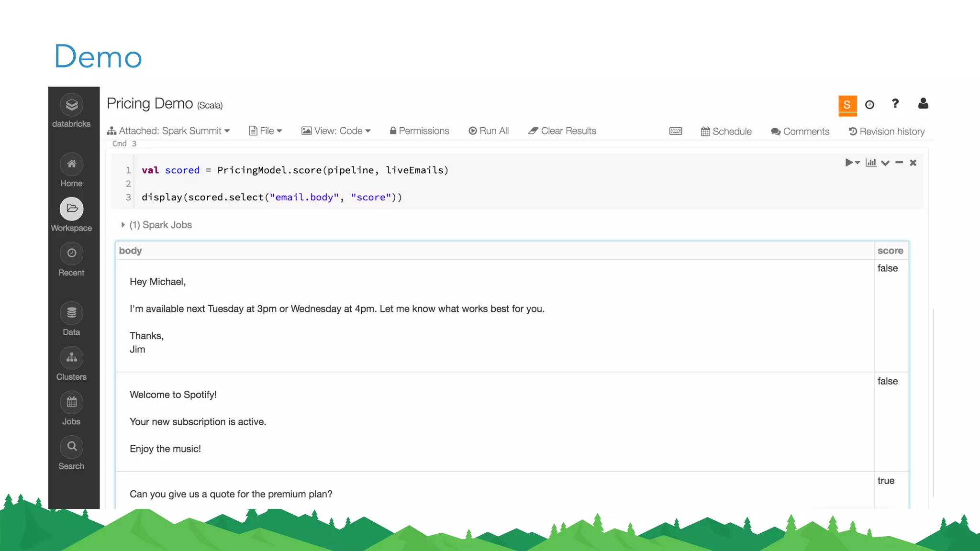
Task: Open the Home sidebar icon
Action: (71, 164)
